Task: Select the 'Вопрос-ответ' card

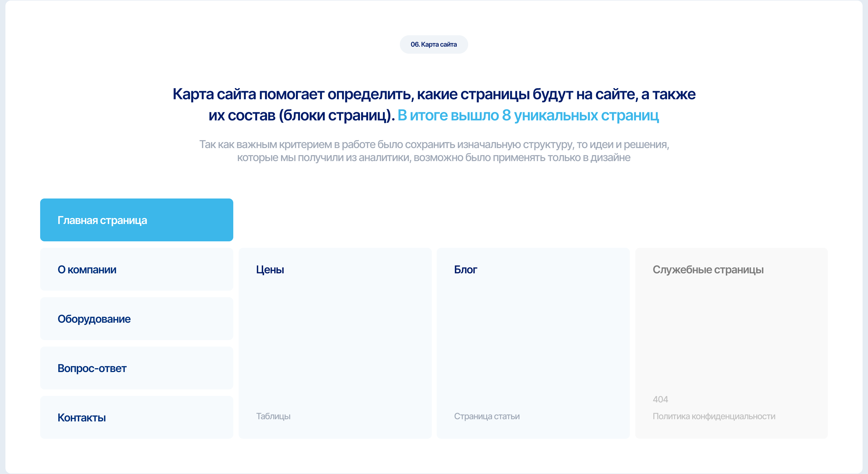Action: point(136,368)
